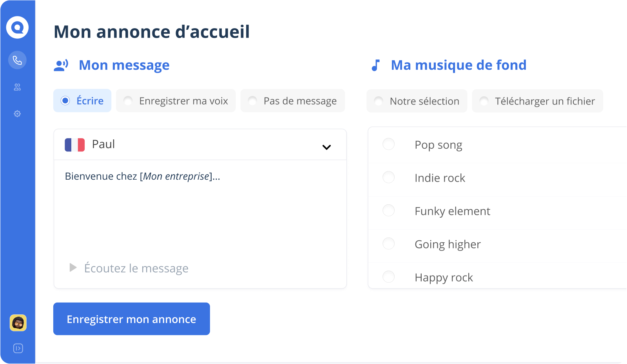627x364 pixels.
Task: Click Enregistrer mon annonce button
Action: point(131,319)
